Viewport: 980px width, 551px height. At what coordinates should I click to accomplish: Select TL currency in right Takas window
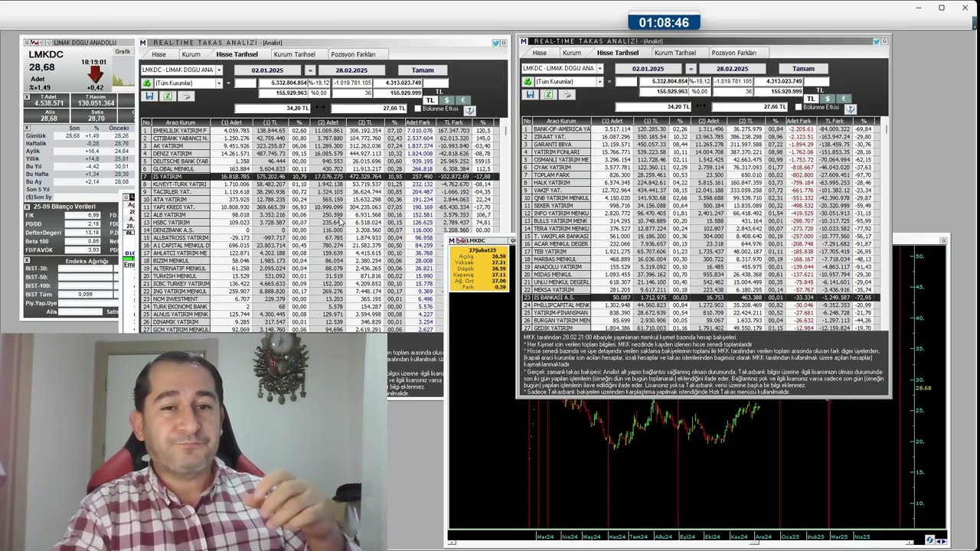812,99
